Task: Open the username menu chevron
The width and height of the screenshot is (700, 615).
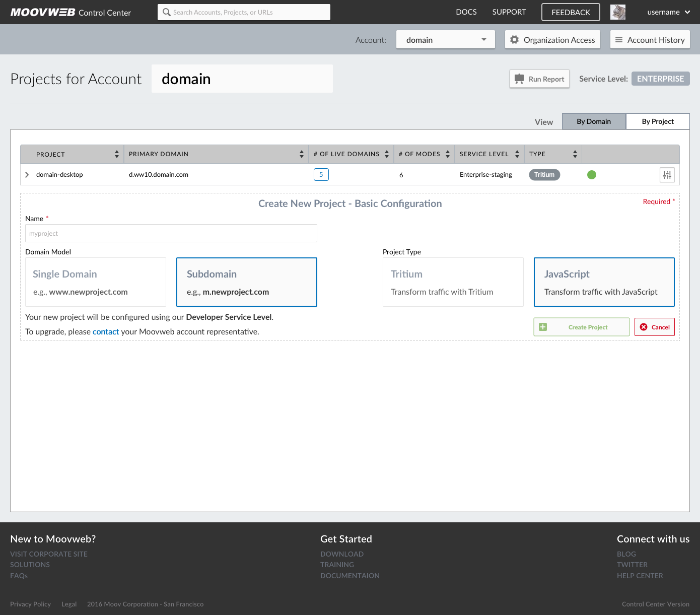Action: pyautogui.click(x=687, y=12)
